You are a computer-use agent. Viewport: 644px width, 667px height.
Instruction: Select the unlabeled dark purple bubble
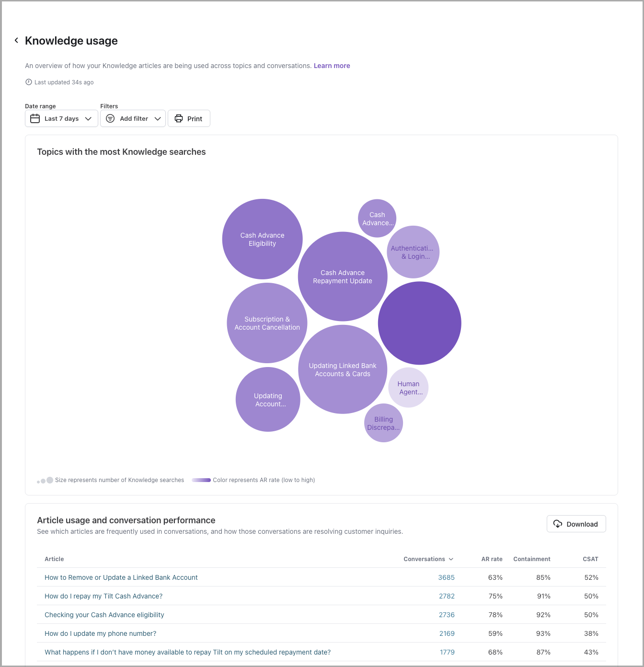tap(419, 323)
